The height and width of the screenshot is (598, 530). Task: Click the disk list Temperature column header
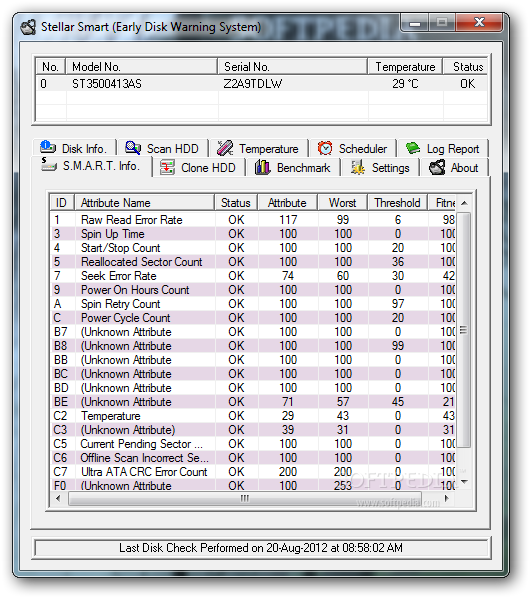[405, 67]
